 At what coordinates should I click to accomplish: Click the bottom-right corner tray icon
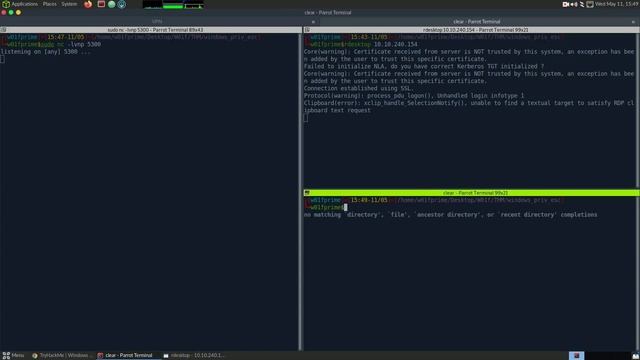636,356
